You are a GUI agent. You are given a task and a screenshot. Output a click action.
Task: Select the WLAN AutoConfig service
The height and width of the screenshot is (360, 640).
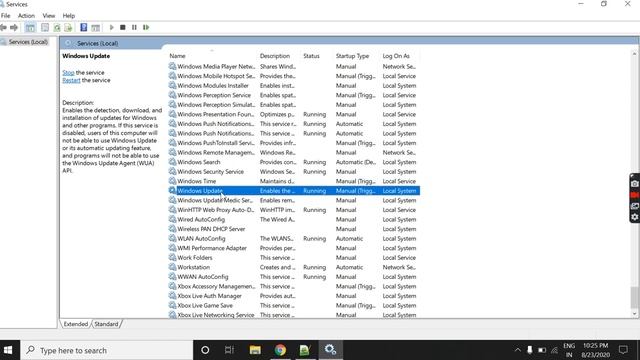tap(294, 238)
